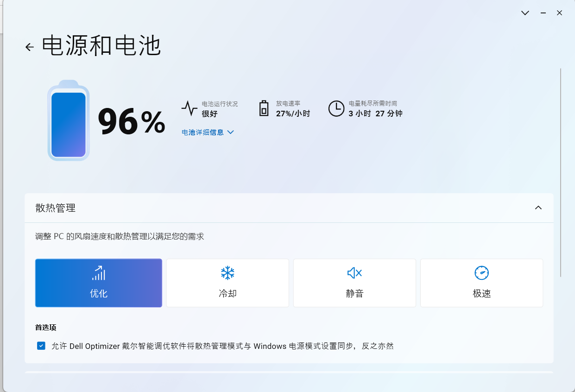The height and width of the screenshot is (392, 575).
Task: Click the 允许 Dell Optimizer sync label text
Action: [x=222, y=346]
